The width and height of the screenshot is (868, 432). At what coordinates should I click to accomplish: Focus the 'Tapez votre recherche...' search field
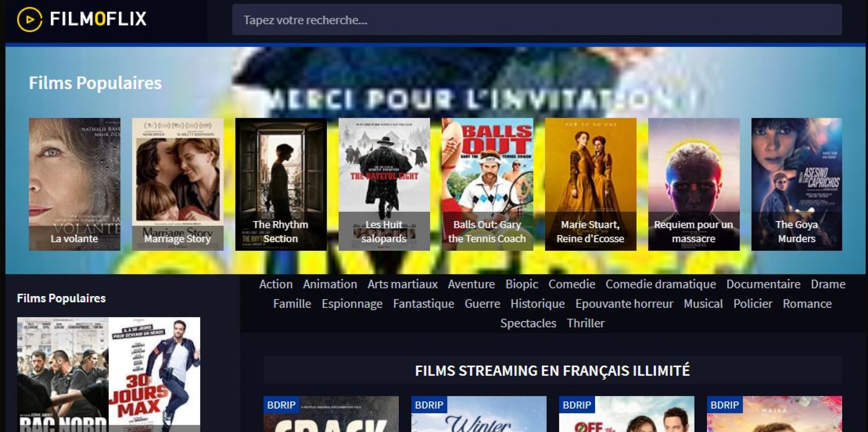click(x=537, y=20)
